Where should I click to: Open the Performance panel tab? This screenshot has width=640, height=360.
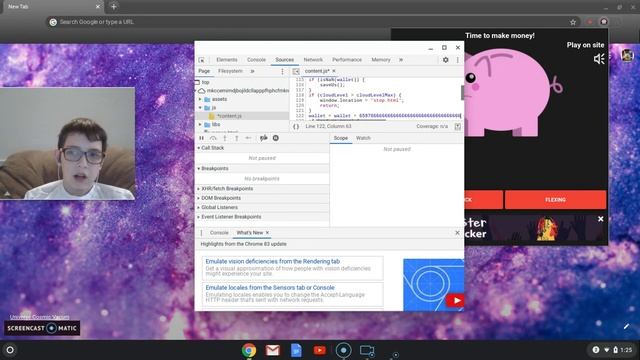tap(347, 60)
